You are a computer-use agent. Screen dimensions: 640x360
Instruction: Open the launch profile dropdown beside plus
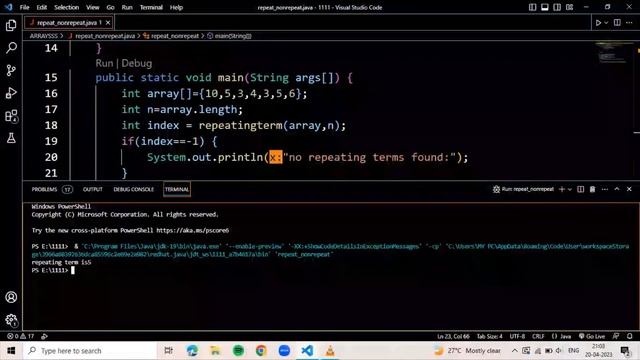(x=570, y=189)
